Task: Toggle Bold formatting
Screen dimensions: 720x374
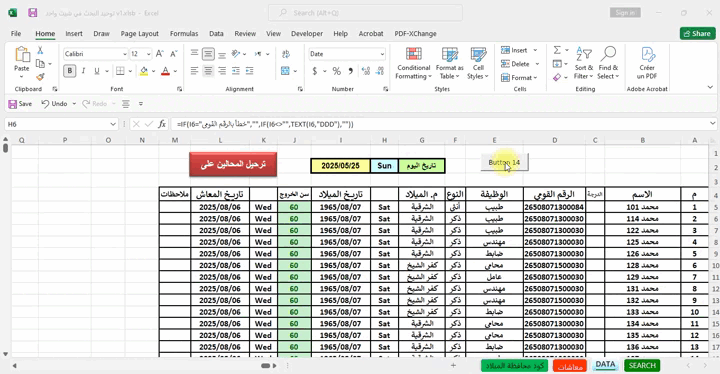Action: point(70,71)
